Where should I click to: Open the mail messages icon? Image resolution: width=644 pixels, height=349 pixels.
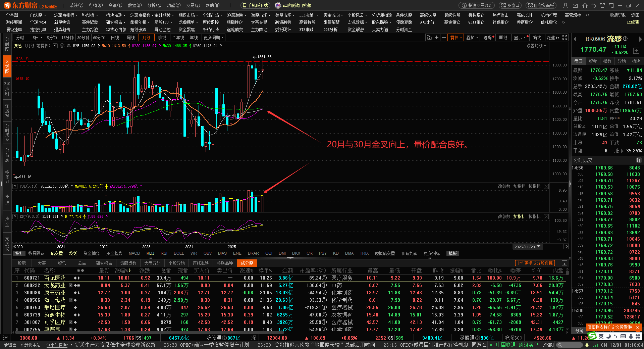pos(575,6)
